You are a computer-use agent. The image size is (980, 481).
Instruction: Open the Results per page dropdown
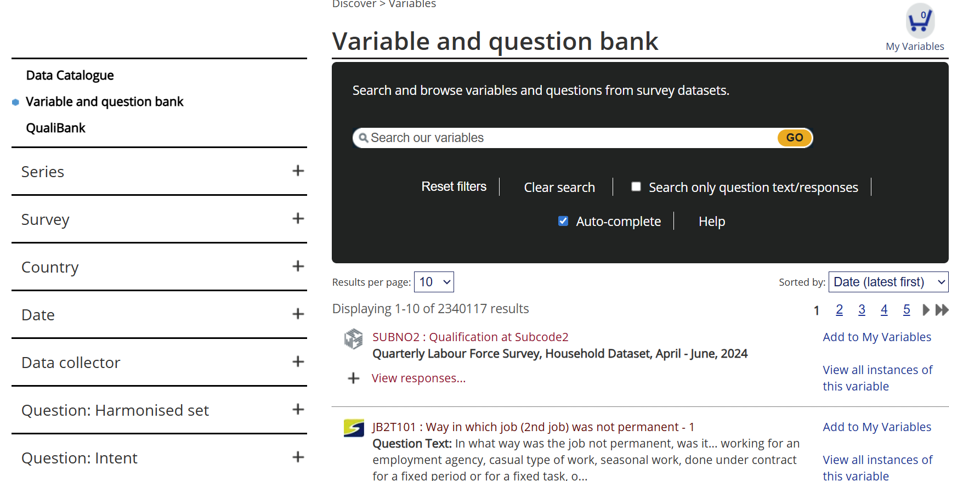434,282
